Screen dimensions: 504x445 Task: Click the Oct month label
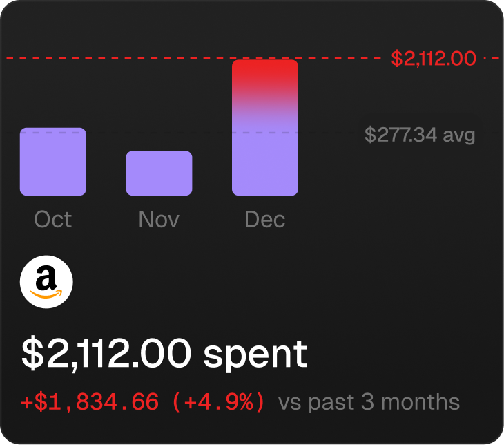pyautogui.click(x=53, y=220)
